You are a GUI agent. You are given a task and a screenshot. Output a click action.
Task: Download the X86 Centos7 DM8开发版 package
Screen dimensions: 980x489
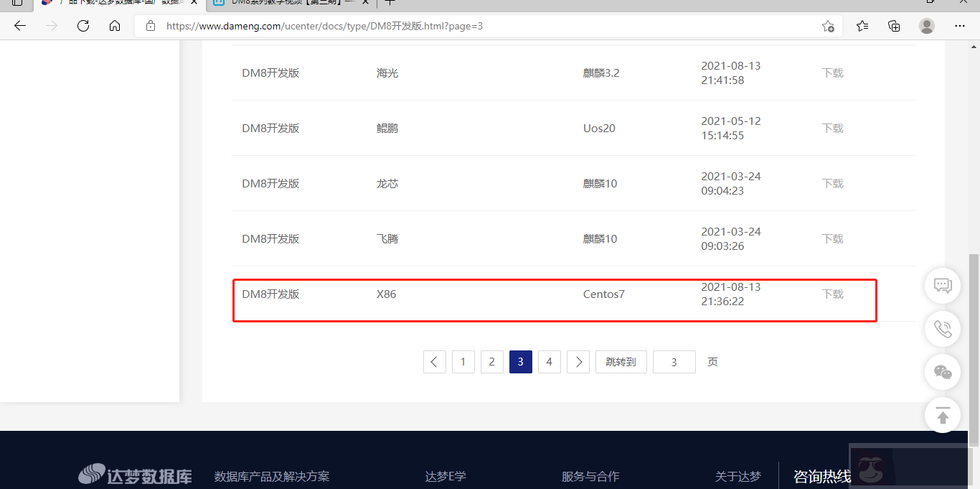pos(832,294)
